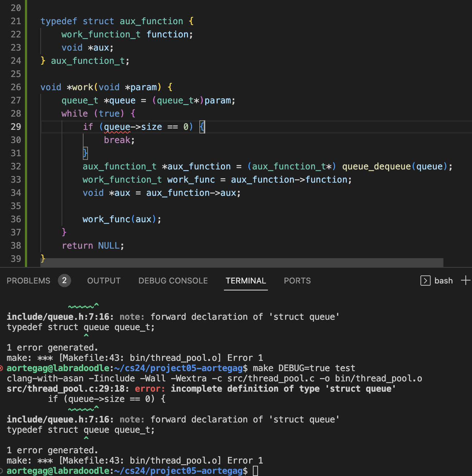The width and height of the screenshot is (472, 476).
Task: Switch to the OUTPUT tab
Action: tap(104, 281)
